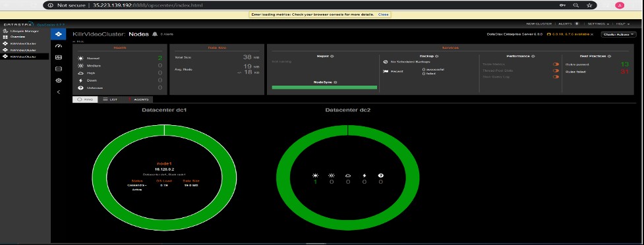Switch to the Agents tab
Image resolution: width=644 pixels, height=245 pixels.
(138, 99)
